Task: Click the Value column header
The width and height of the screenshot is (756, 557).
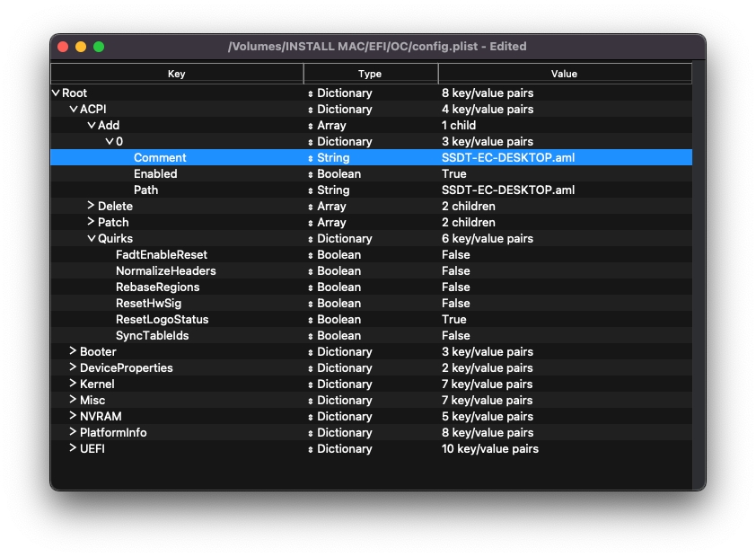Action: pyautogui.click(x=564, y=74)
